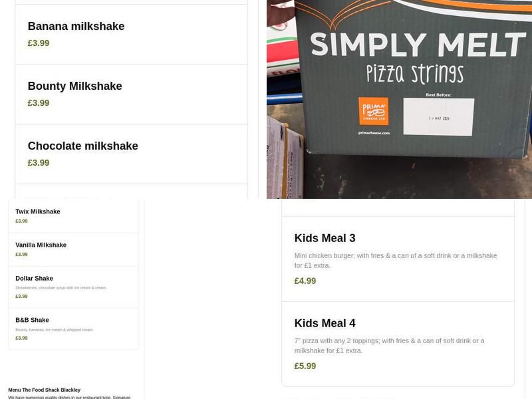532x399 pixels.
Task: Open Kids Meal 4 details
Action: pos(325,323)
